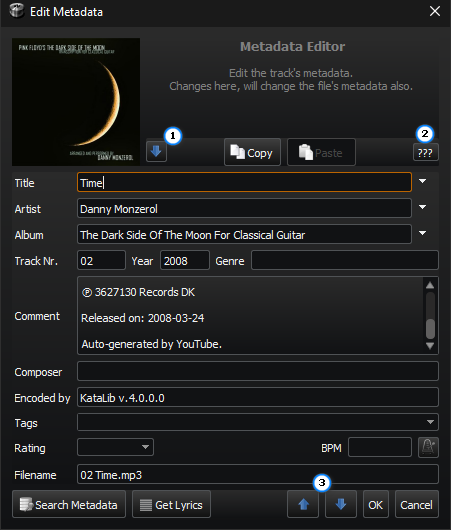Click the Comment scrollbar down arrow

click(430, 346)
